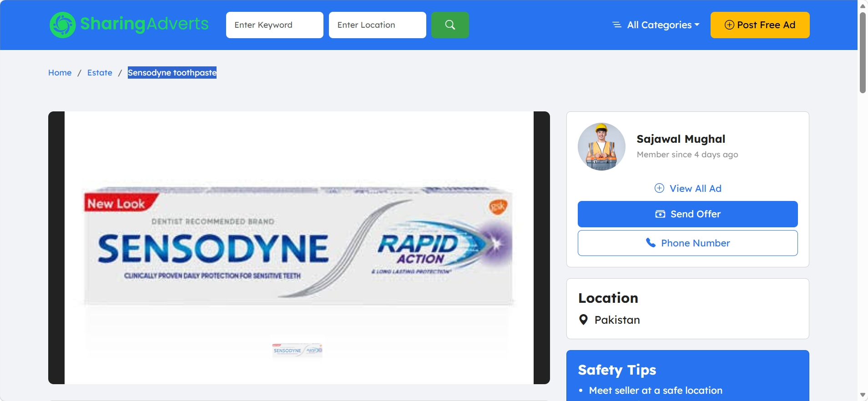Click the page vertical scrollbar thumb
Screen dimensions: 868x401
(863, 52)
